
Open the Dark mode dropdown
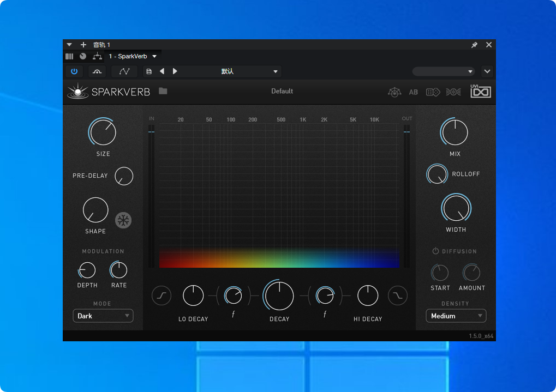point(103,316)
